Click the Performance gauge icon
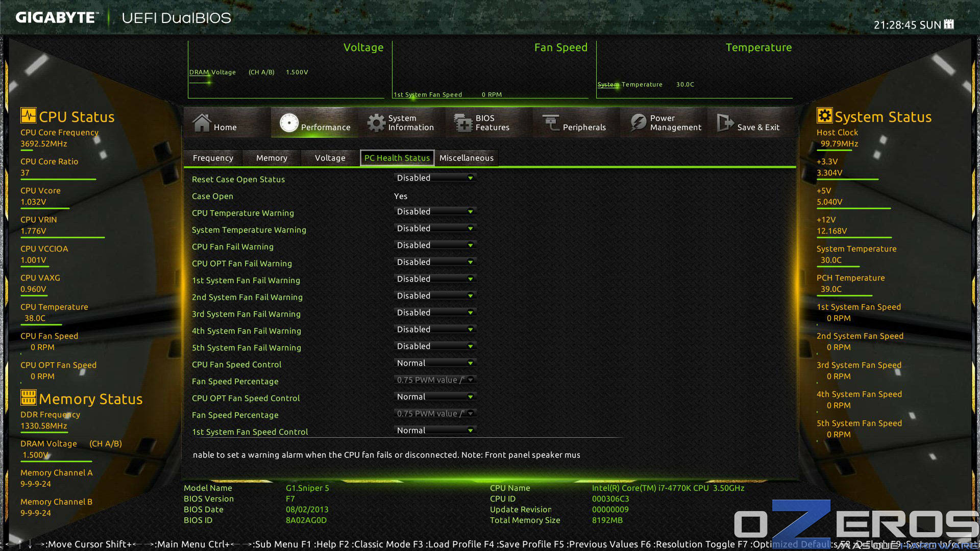 (x=289, y=122)
